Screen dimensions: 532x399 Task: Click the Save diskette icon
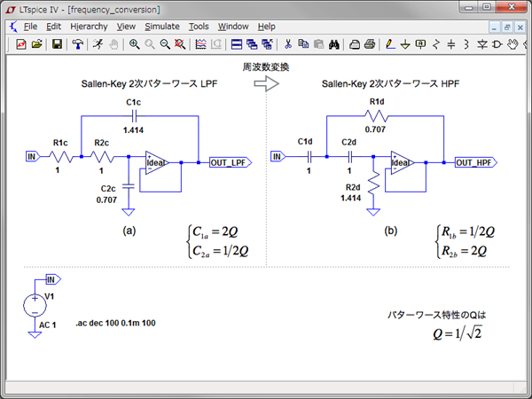point(57,43)
